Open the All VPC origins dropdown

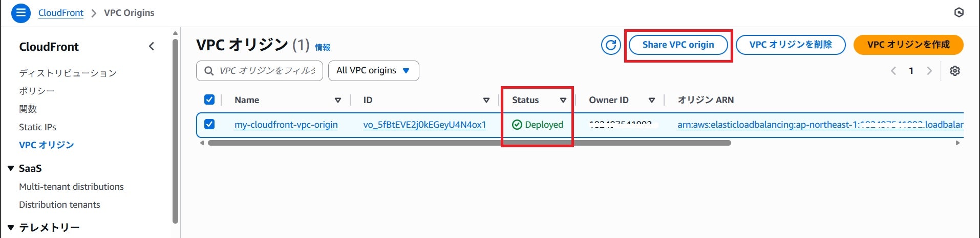(373, 71)
